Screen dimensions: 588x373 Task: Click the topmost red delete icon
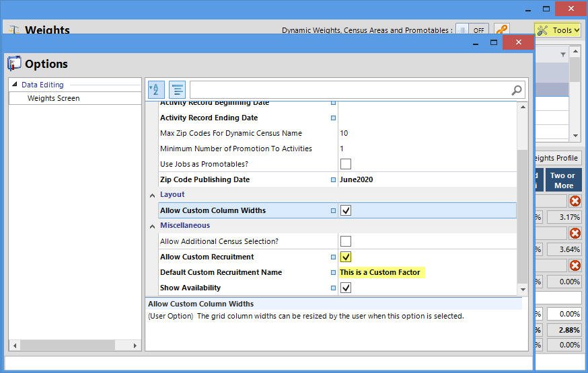(x=575, y=201)
